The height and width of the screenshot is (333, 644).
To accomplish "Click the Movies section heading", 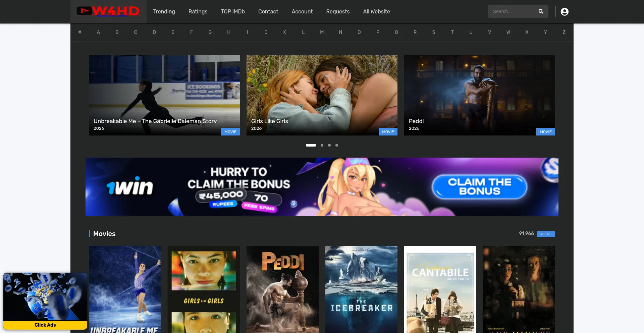I will [x=104, y=234].
